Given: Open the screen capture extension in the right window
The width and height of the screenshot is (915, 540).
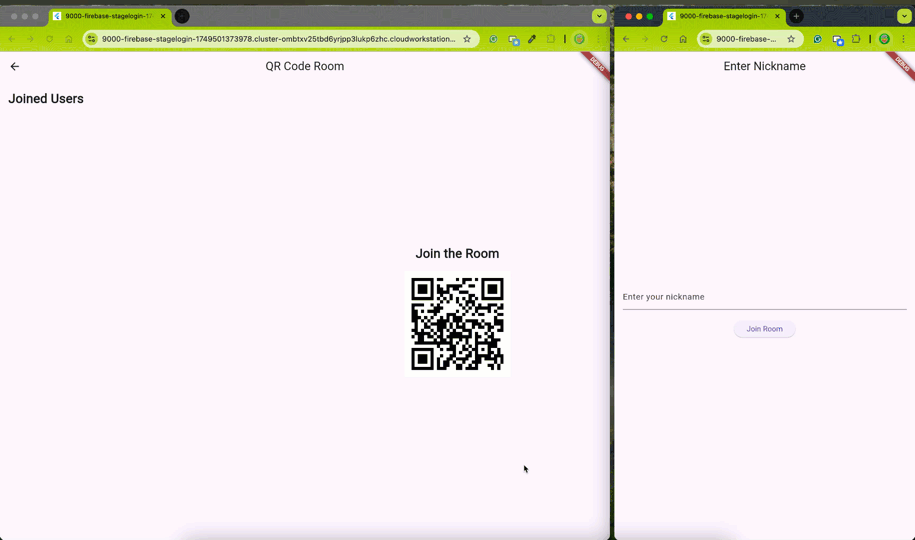Looking at the screenshot, I should point(838,40).
